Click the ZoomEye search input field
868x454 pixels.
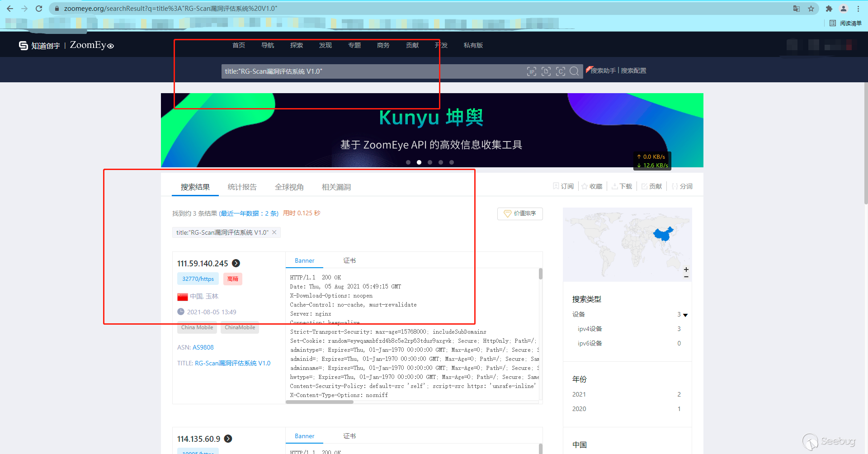click(371, 71)
